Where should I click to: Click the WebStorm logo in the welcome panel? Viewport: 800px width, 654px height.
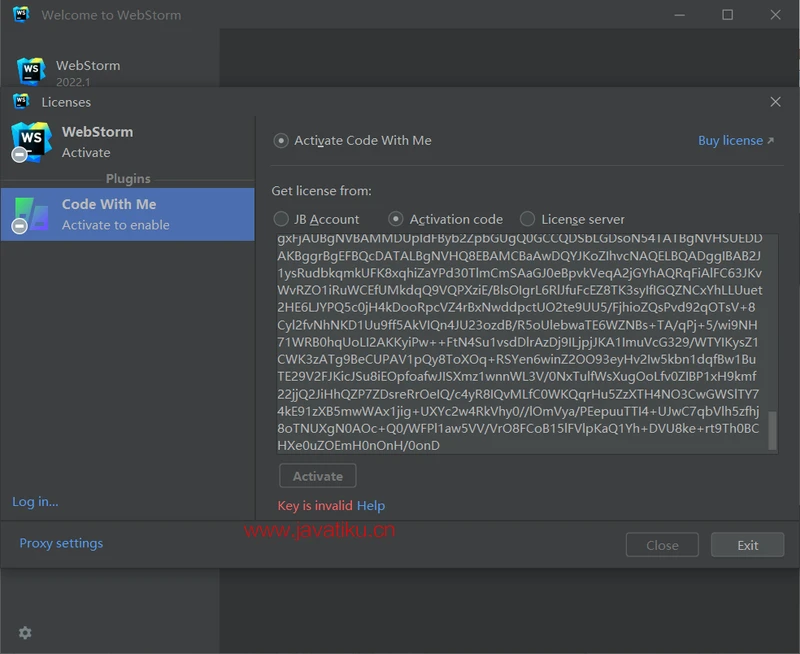pyautogui.click(x=30, y=71)
